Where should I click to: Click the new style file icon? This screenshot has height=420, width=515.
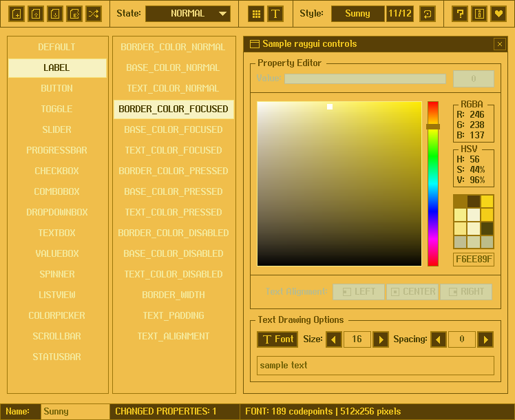pos(17,14)
